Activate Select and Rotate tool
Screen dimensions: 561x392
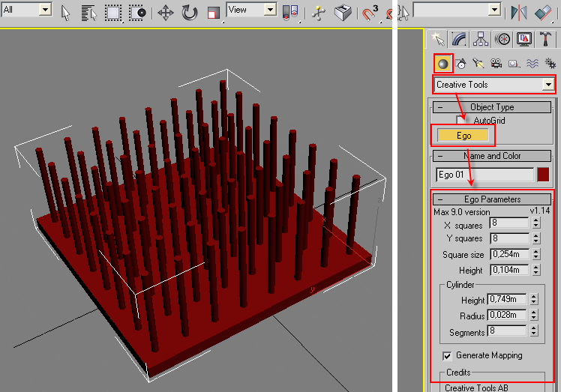click(x=189, y=13)
